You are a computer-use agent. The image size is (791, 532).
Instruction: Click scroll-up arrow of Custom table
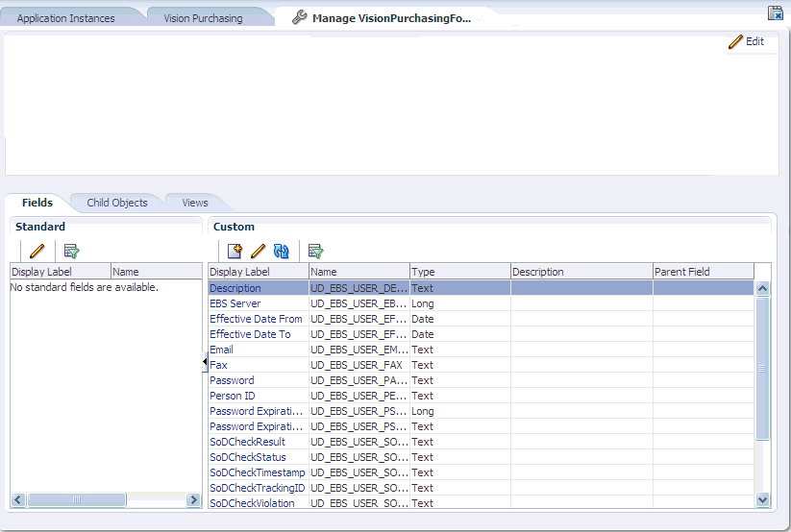762,288
